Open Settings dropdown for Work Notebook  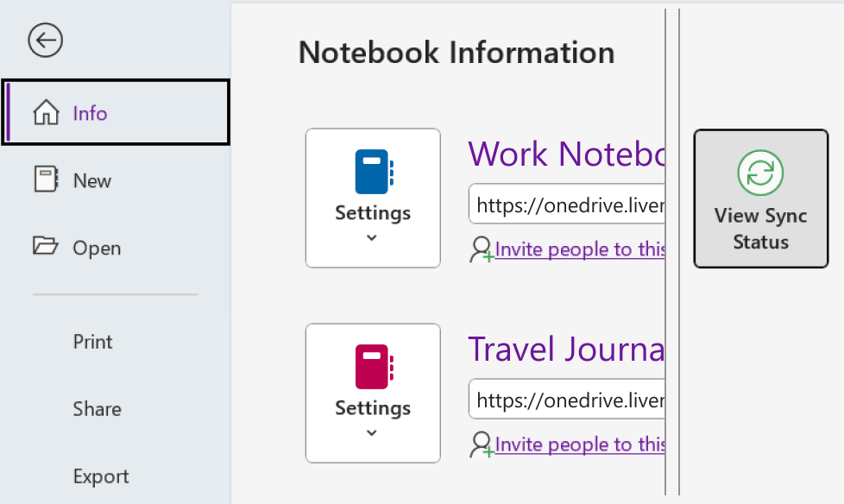pos(373,217)
